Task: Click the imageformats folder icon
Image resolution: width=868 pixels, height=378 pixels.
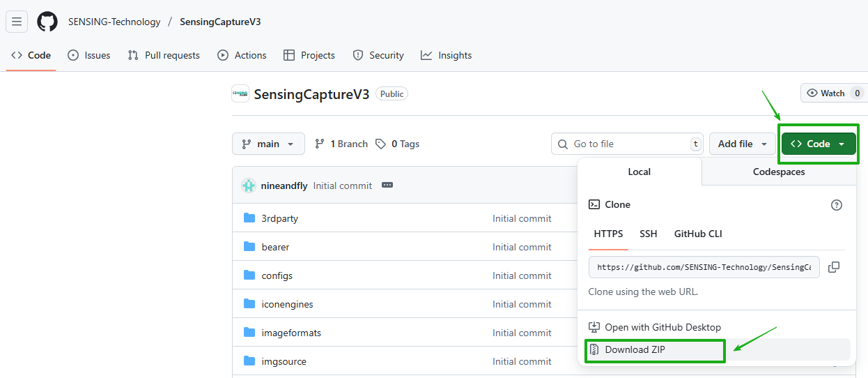Action: [x=249, y=333]
